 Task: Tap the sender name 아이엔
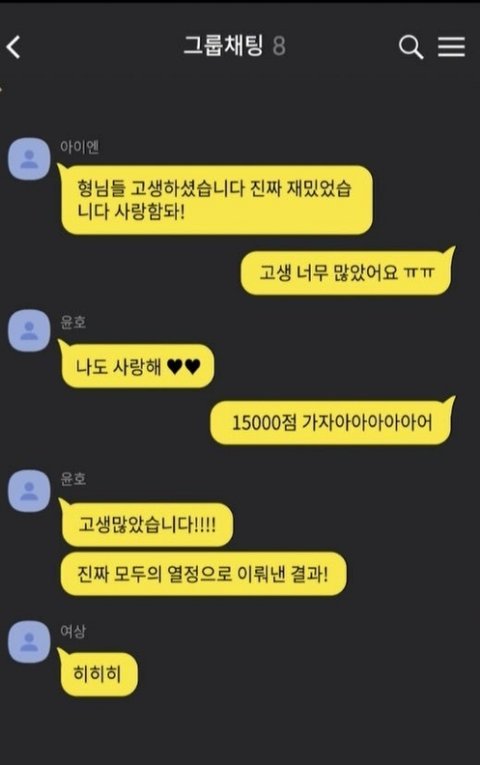pyautogui.click(x=80, y=147)
